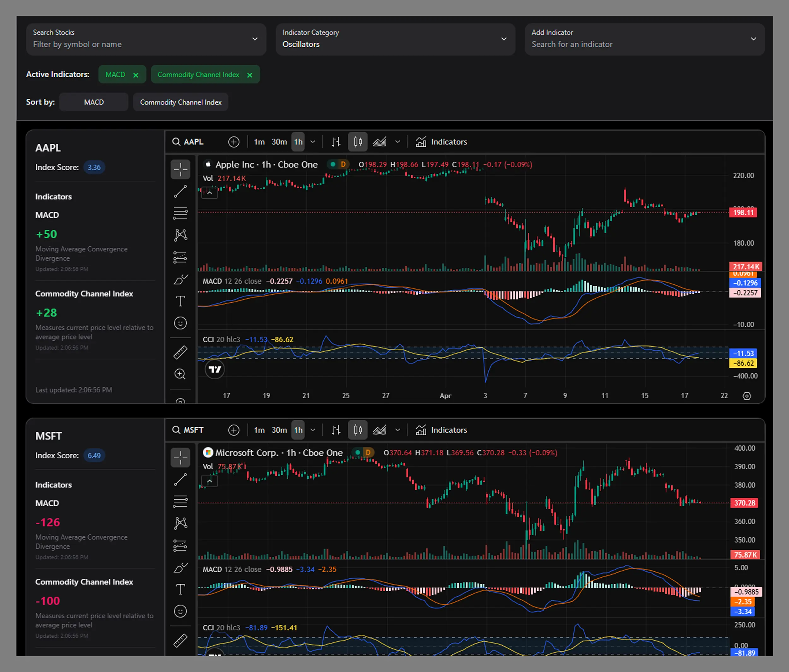Click the add symbol plus icon next to MSFT
This screenshot has height=672, width=789.
pos(234,430)
